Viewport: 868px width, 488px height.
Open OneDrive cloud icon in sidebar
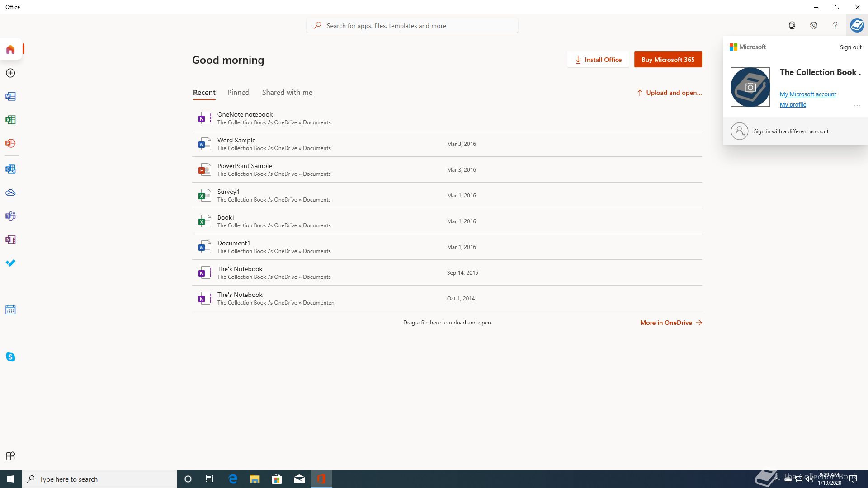[10, 192]
